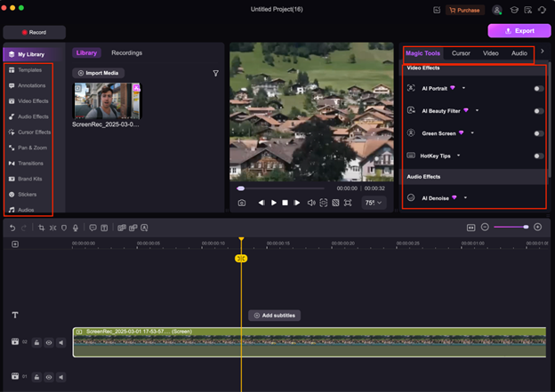Enable the AI Portrait toggle
Screen dimensions: 555x392
538,89
